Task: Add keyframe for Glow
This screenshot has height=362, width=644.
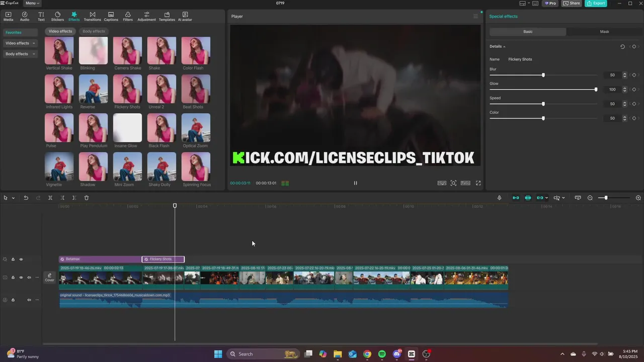Action: 634,89
